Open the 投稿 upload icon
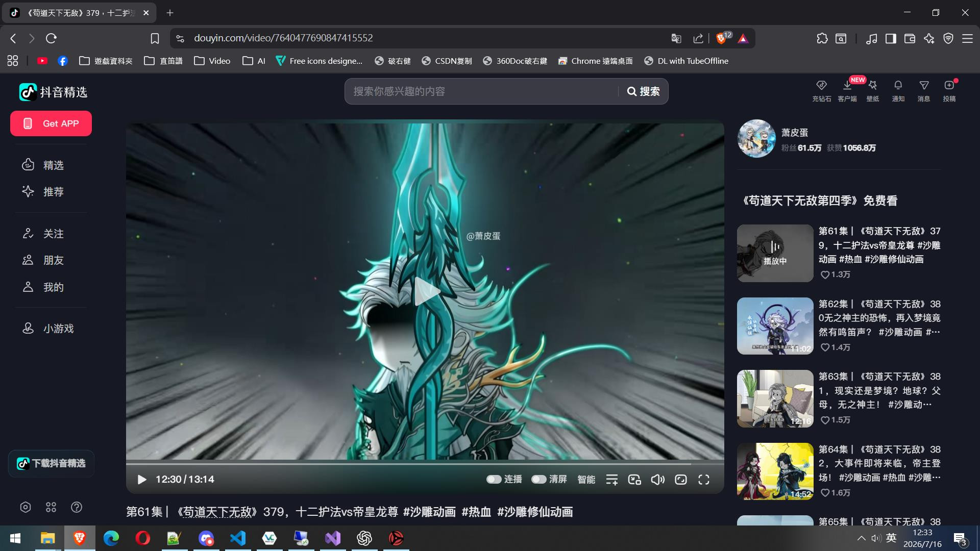The height and width of the screenshot is (551, 980). tap(949, 91)
